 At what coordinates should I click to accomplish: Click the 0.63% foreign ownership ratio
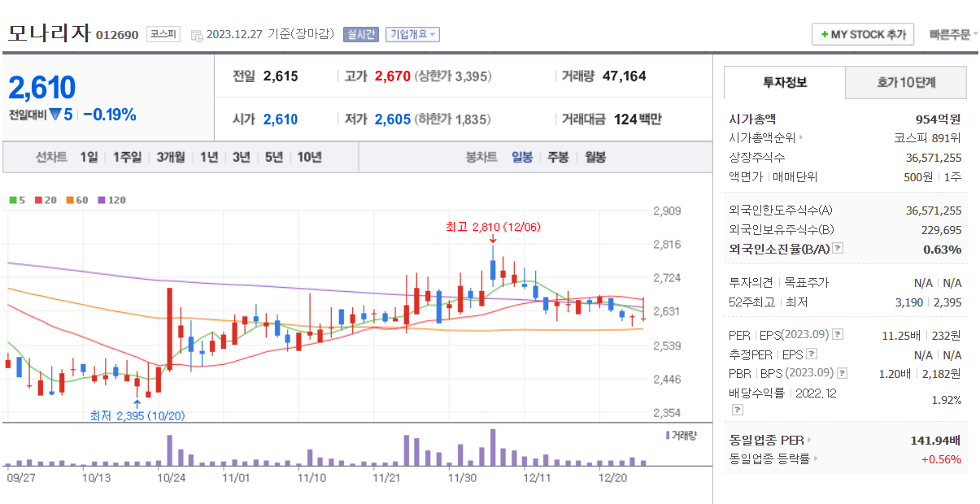pyautogui.click(x=943, y=250)
